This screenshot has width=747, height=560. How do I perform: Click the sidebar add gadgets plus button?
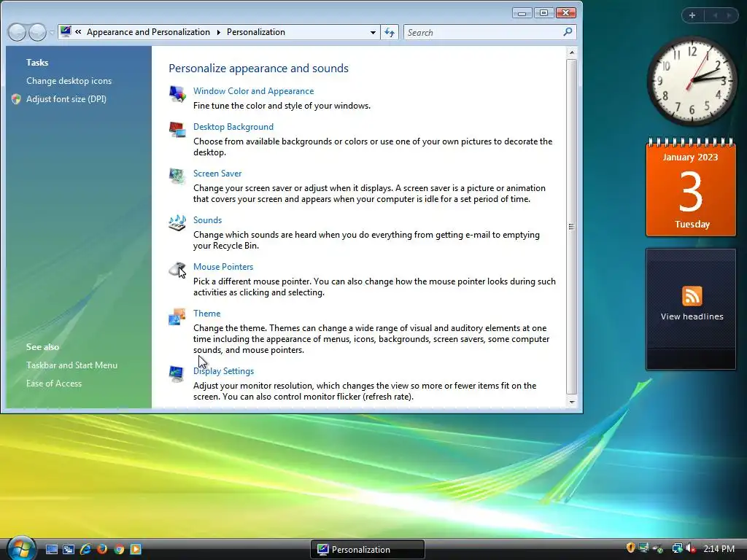[692, 15]
